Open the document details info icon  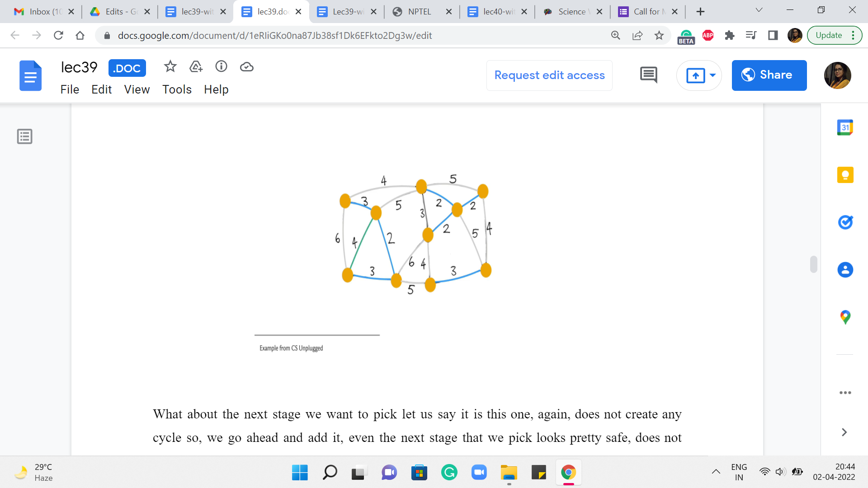(x=221, y=67)
